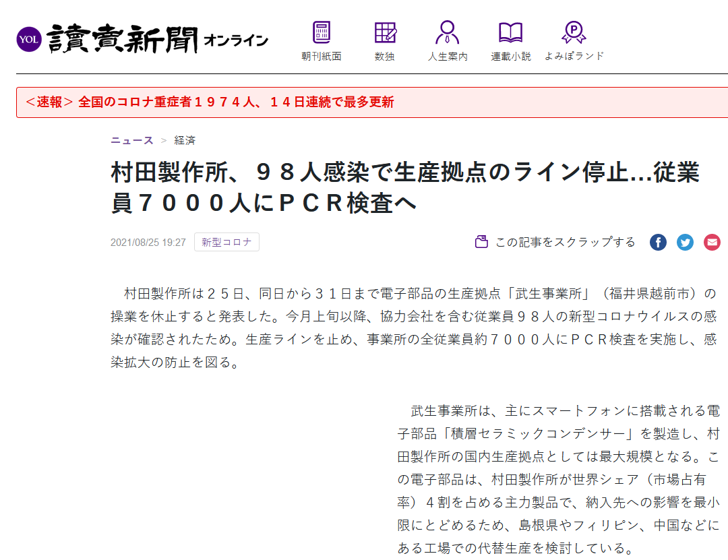This screenshot has width=728, height=560.
Task: Select the 人生案内 menu label
Action: [448, 56]
